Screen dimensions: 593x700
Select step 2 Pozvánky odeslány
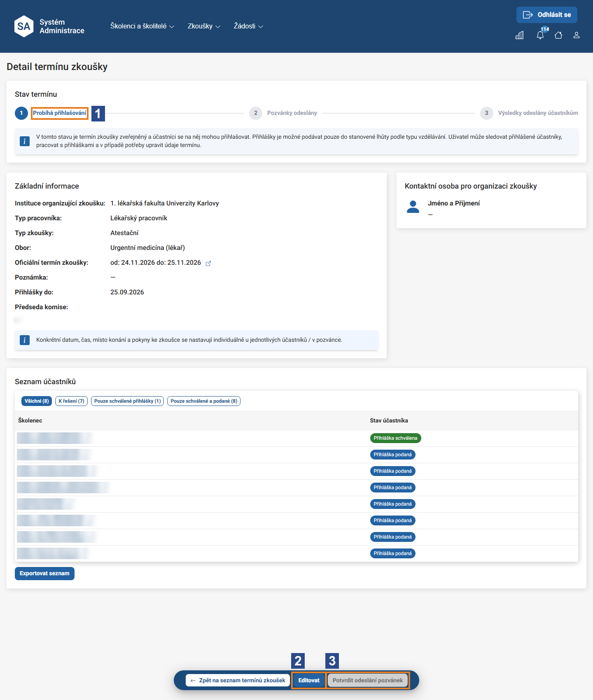click(283, 113)
